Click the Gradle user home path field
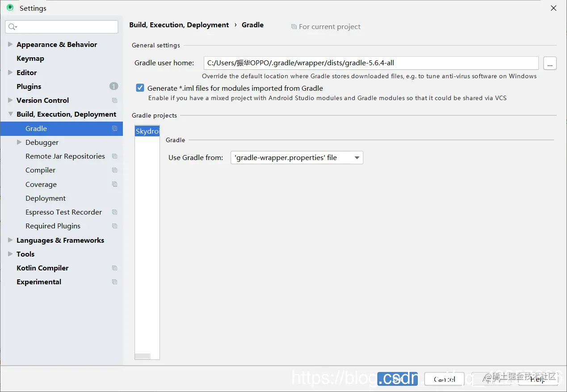 [371, 63]
